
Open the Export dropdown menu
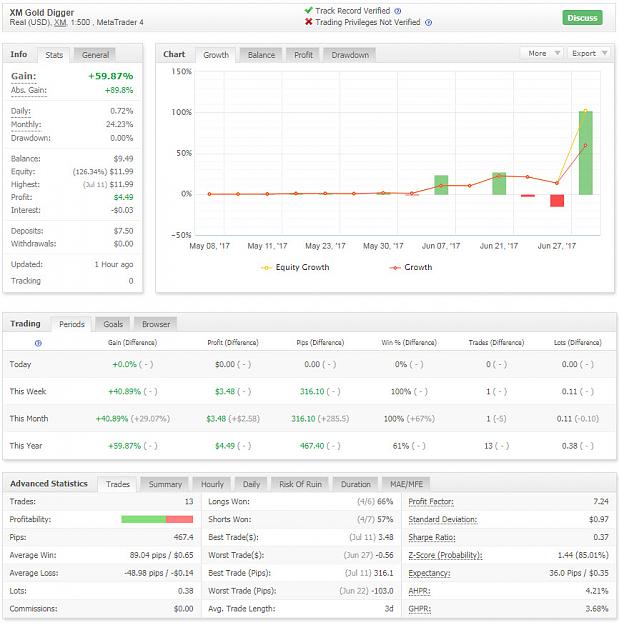pos(589,53)
